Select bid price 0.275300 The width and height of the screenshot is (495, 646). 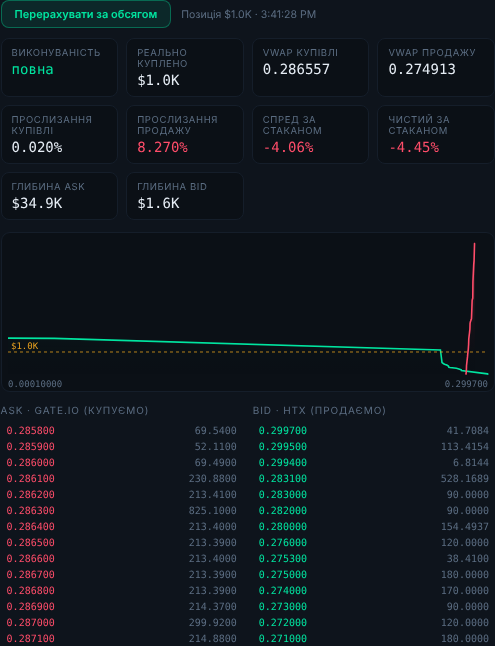283,559
